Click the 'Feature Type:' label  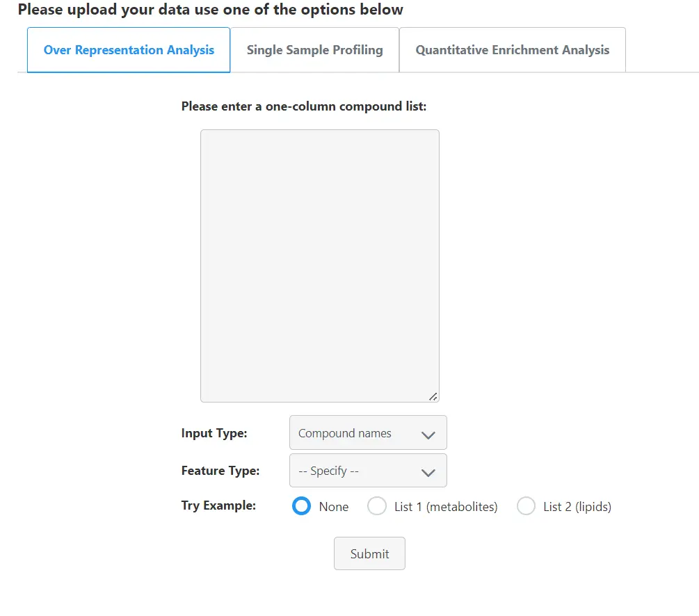click(220, 471)
